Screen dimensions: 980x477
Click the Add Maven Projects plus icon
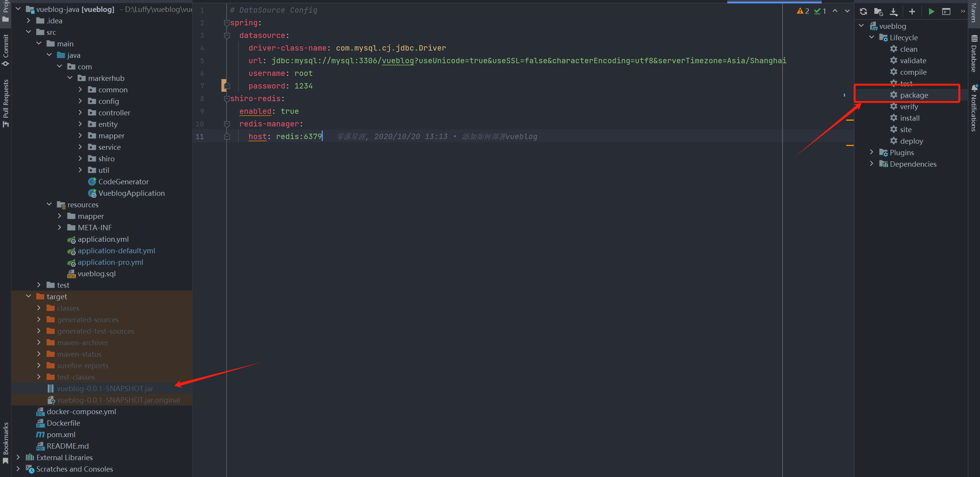(912, 11)
